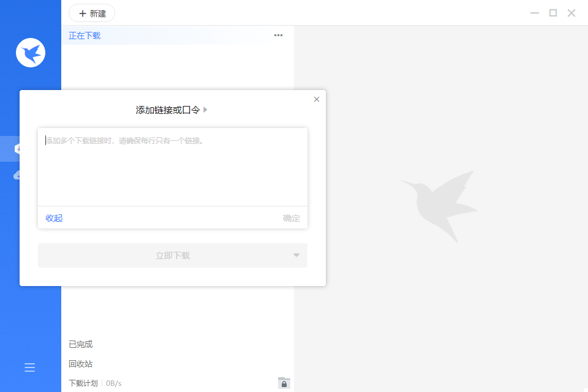
Task: Expand the download options arrow
Action: (x=296, y=255)
